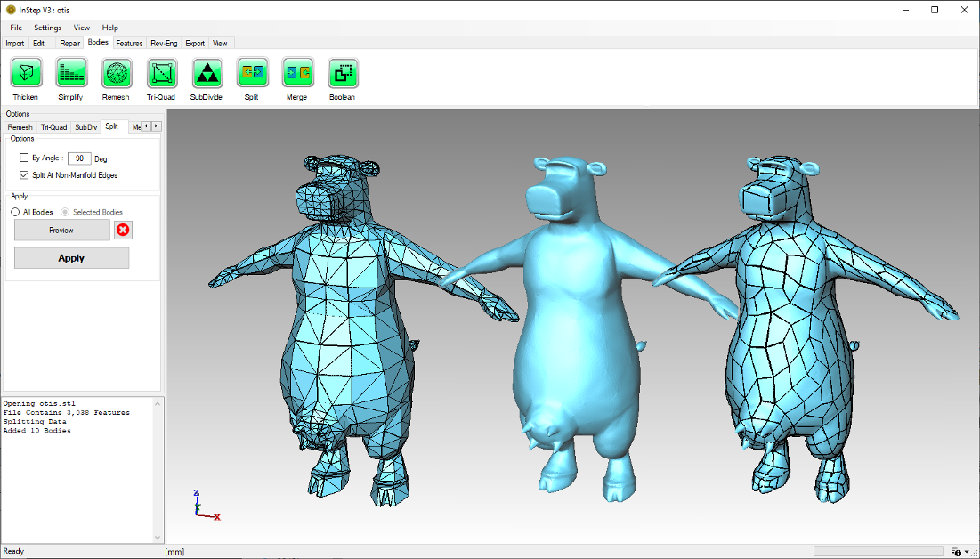Select the Remesh options tab
The image size is (980, 559).
click(x=20, y=127)
